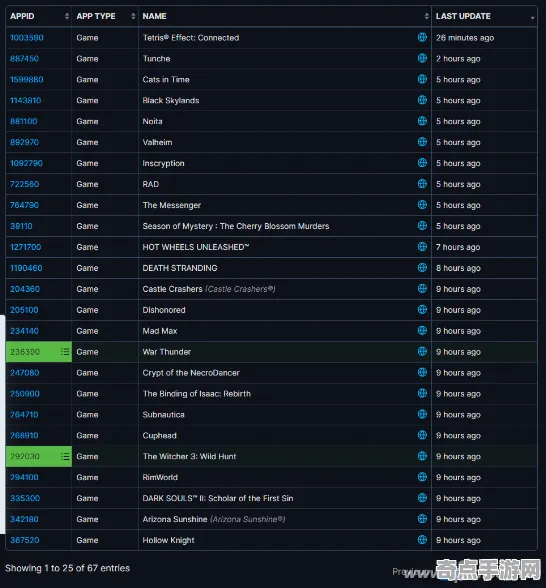The height and width of the screenshot is (588, 546).
Task: Click globe icon in DEATH STRANDING row
Action: (x=422, y=267)
